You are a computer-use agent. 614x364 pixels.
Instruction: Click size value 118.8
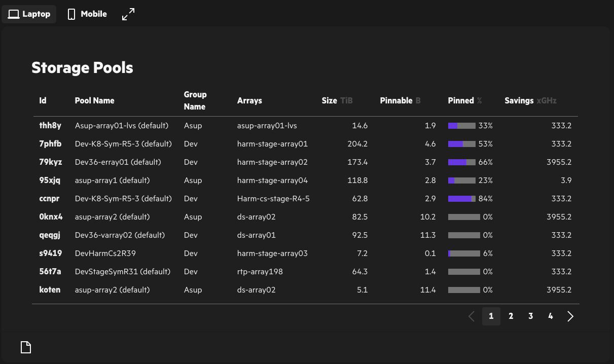coord(358,180)
